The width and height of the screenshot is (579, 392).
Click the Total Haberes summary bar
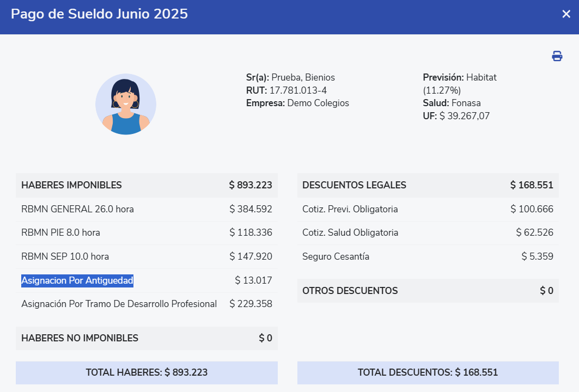coord(147,372)
